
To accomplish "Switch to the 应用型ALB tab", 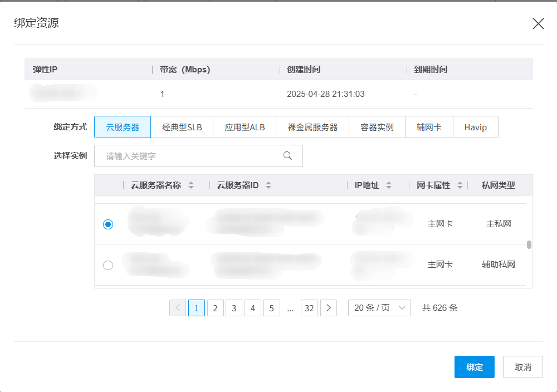I will tap(245, 127).
